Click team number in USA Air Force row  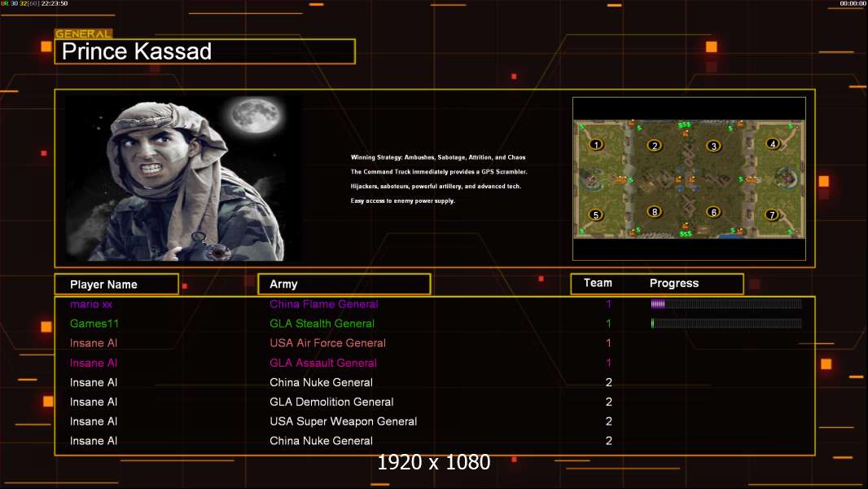[608, 343]
